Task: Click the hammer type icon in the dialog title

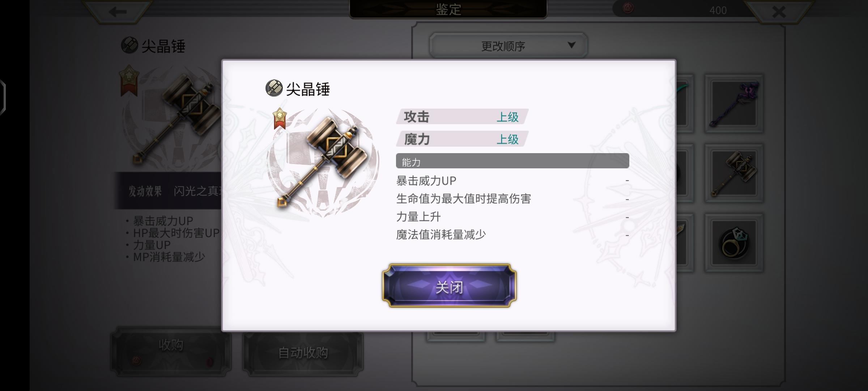Action: coord(274,88)
